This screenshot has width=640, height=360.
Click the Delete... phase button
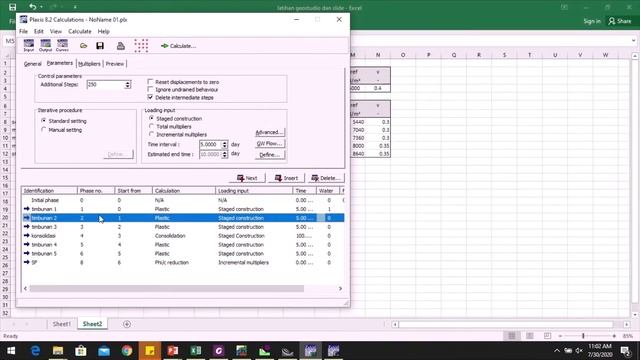325,178
